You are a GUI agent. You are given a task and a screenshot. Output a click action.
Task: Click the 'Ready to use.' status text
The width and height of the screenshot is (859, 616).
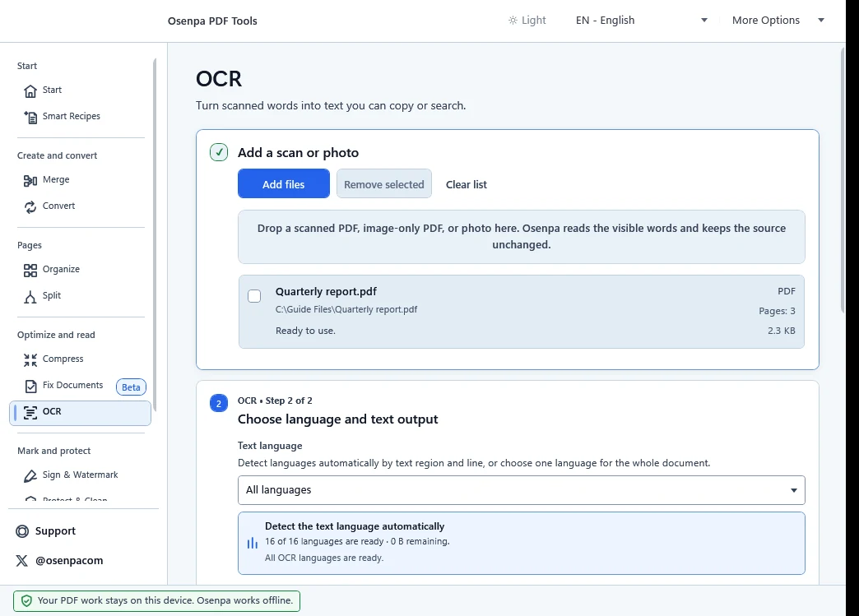pos(305,331)
